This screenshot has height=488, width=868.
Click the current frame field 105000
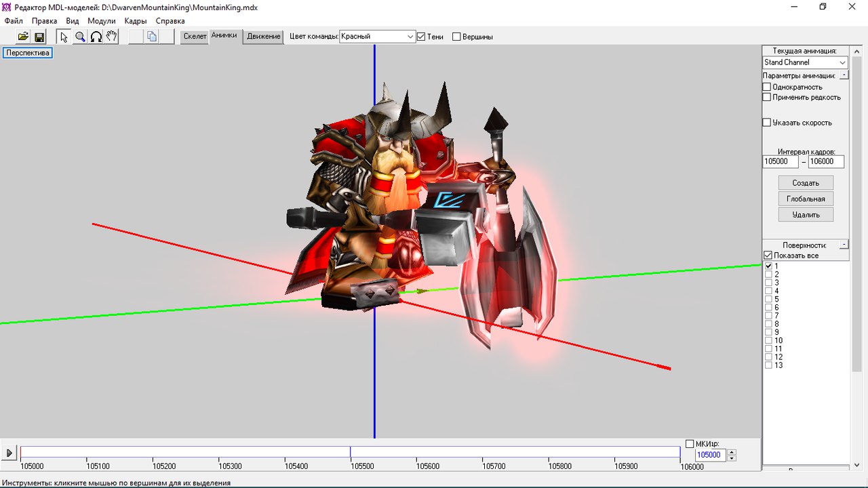click(x=710, y=455)
